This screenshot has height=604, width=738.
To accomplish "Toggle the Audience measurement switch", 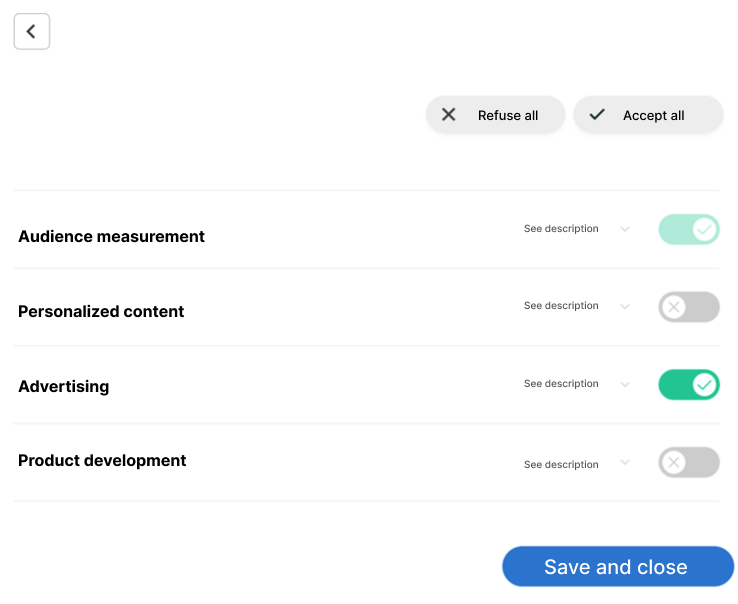I will pyautogui.click(x=688, y=230).
